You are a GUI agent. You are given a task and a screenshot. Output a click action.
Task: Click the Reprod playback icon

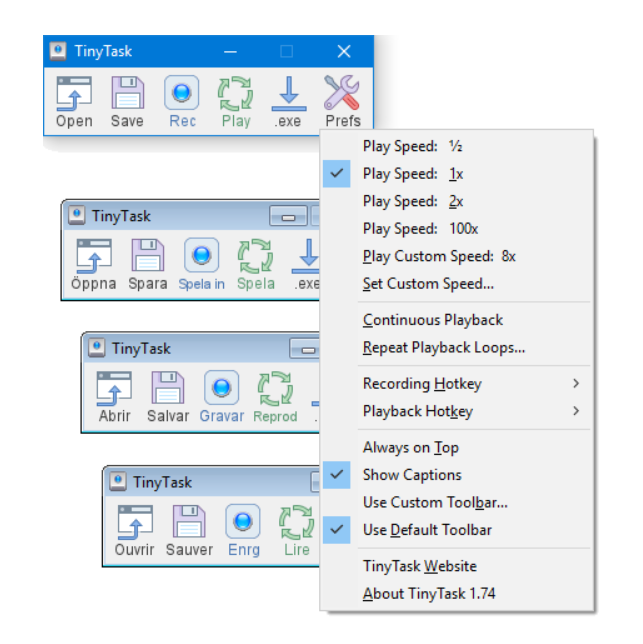[276, 389]
